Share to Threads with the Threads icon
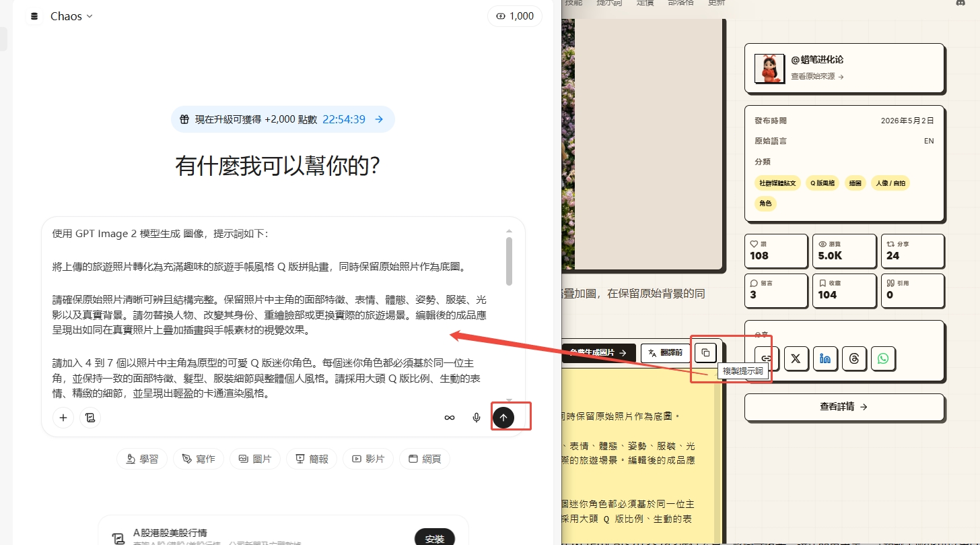This screenshot has height=545, width=980. (x=854, y=358)
